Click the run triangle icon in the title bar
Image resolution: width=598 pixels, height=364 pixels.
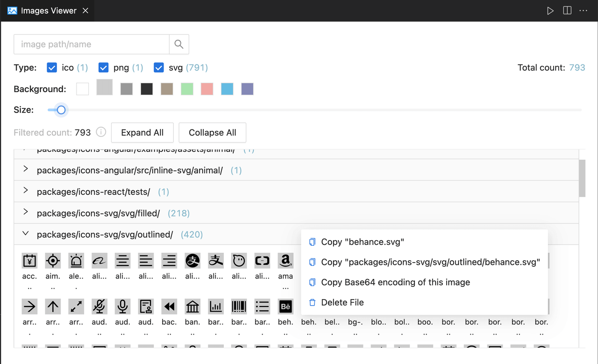click(x=550, y=11)
